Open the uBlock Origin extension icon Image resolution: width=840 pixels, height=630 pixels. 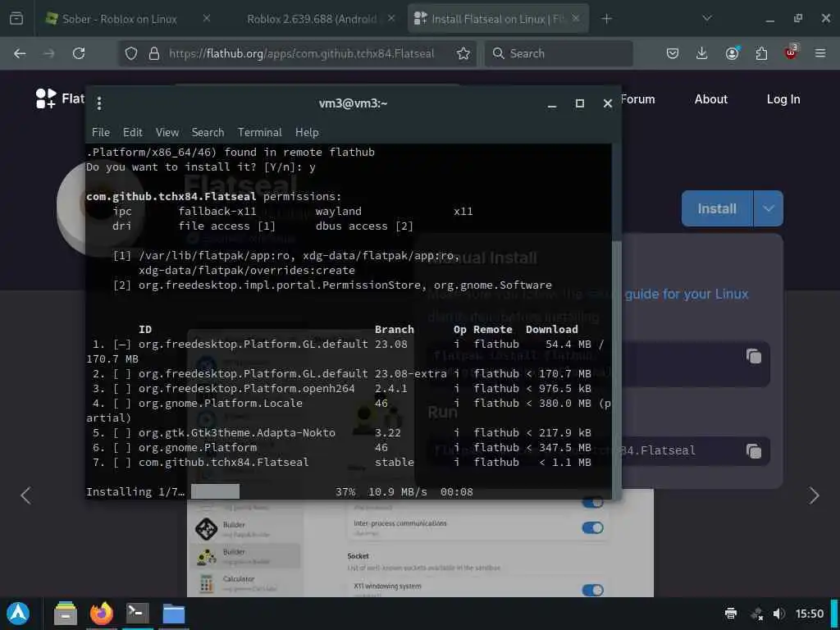click(791, 52)
